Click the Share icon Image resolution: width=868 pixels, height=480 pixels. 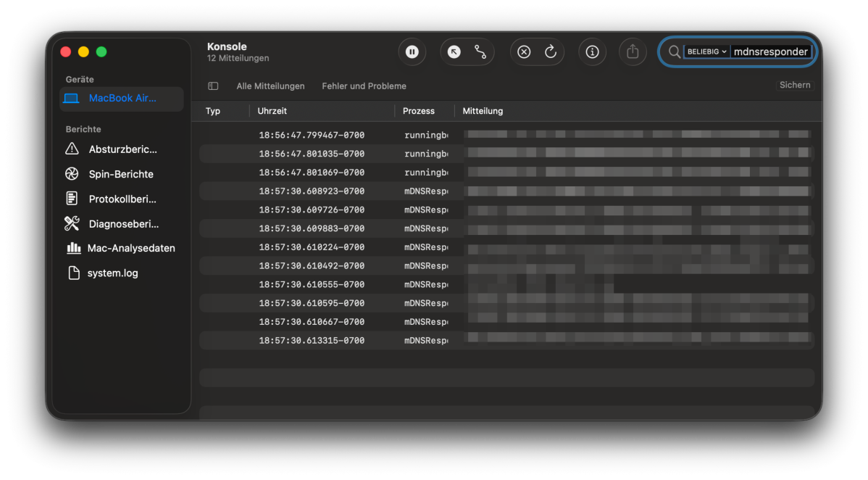tap(633, 51)
